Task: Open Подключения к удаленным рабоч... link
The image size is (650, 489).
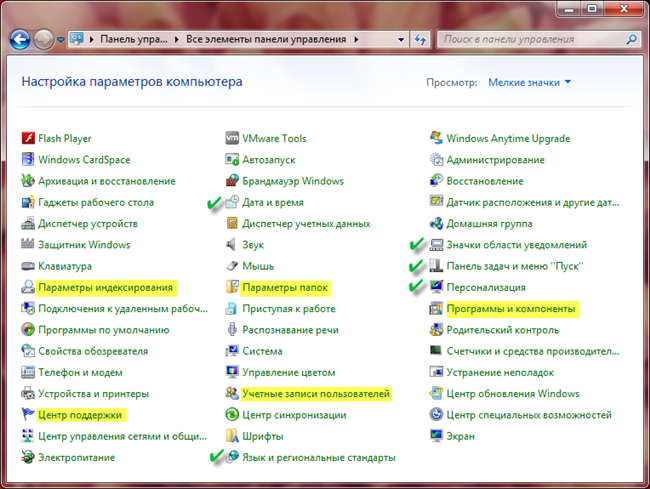Action: pos(123,309)
